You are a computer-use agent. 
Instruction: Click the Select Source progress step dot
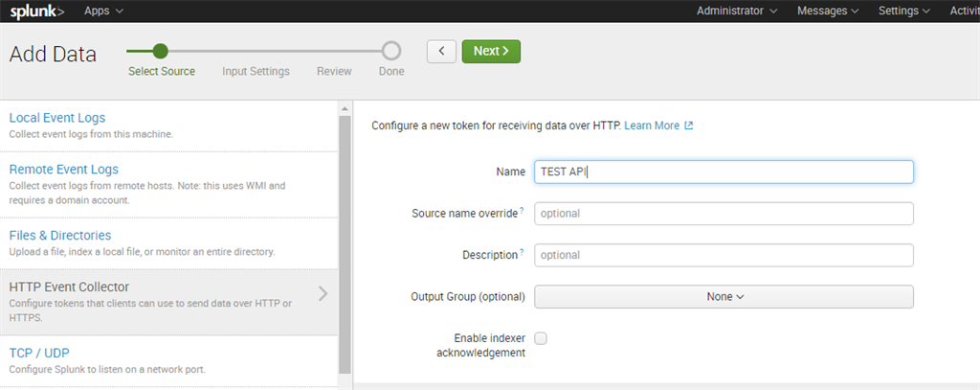[x=161, y=51]
